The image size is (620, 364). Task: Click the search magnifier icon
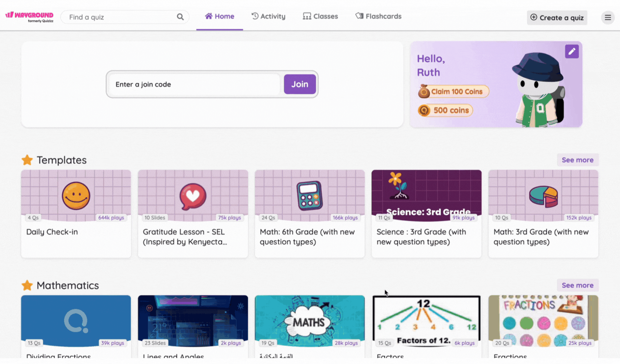[180, 17]
